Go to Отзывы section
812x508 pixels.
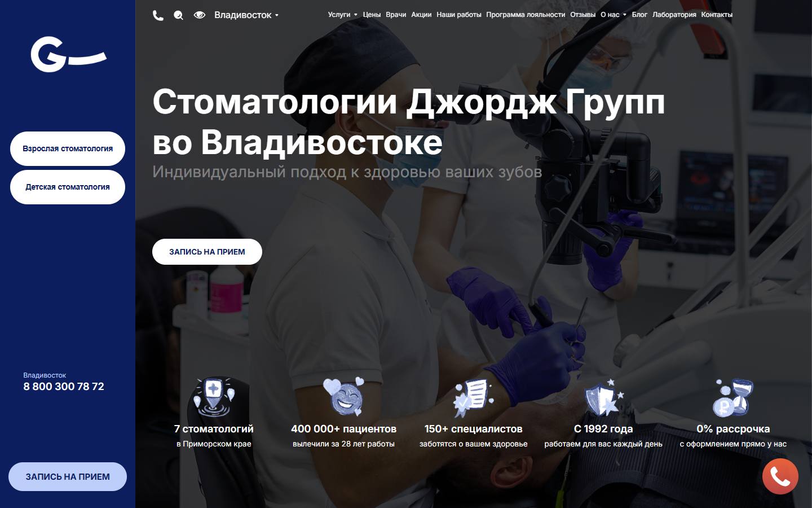pyautogui.click(x=582, y=15)
